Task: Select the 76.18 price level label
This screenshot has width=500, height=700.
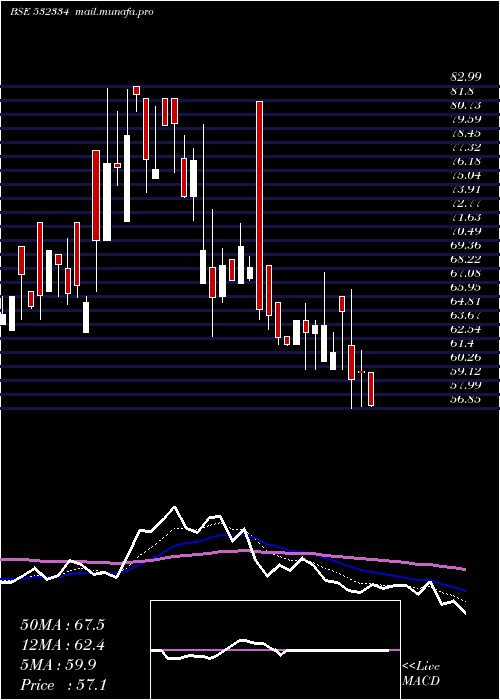Action: pos(466,161)
